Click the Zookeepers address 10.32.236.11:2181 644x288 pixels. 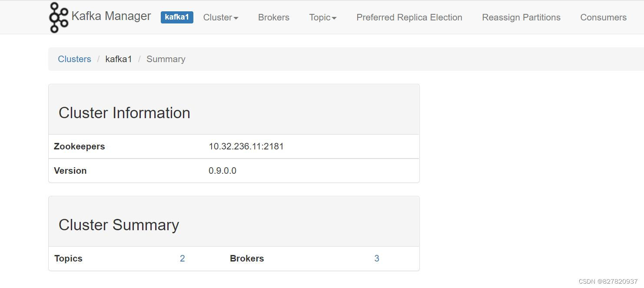(246, 146)
